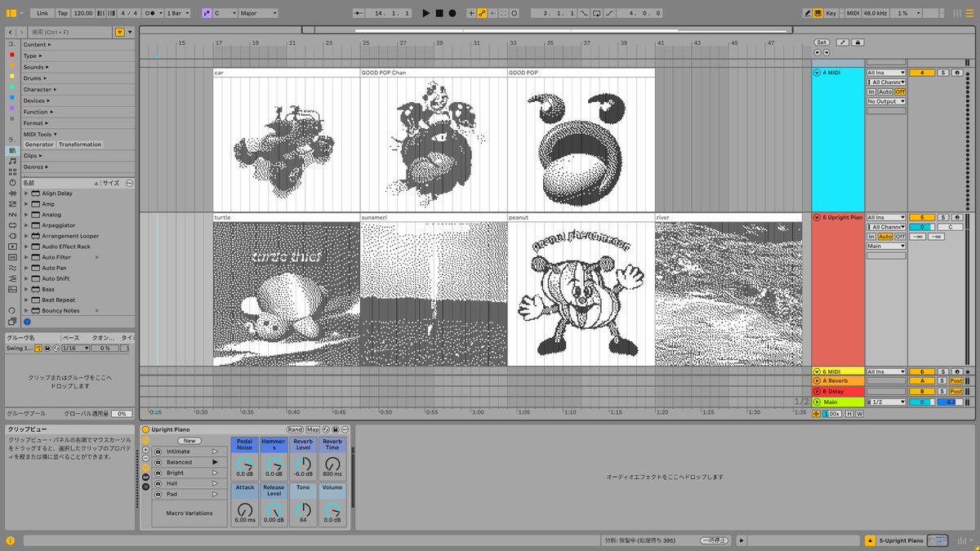Toggle Follow playback arrow icon
This screenshot has height=551, width=980.
pyautogui.click(x=357, y=13)
